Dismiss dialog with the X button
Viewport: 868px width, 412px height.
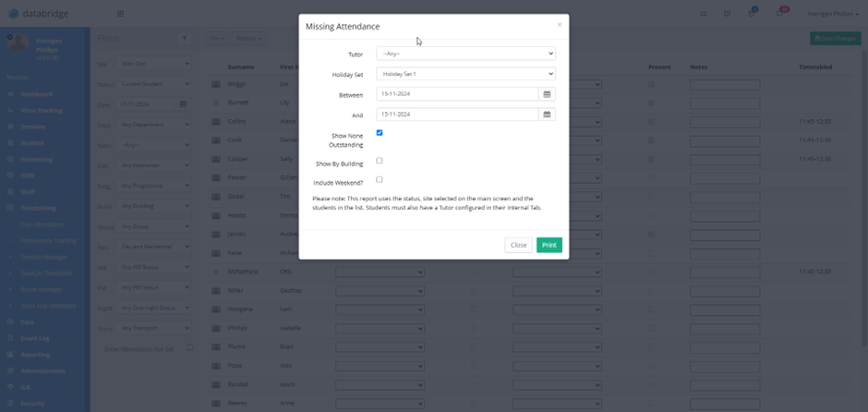click(559, 25)
